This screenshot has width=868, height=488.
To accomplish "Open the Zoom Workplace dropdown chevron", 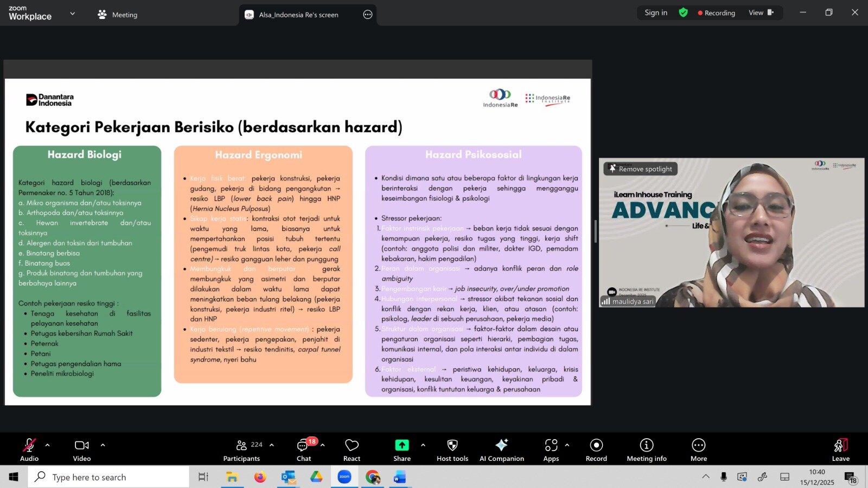I will pos(73,14).
